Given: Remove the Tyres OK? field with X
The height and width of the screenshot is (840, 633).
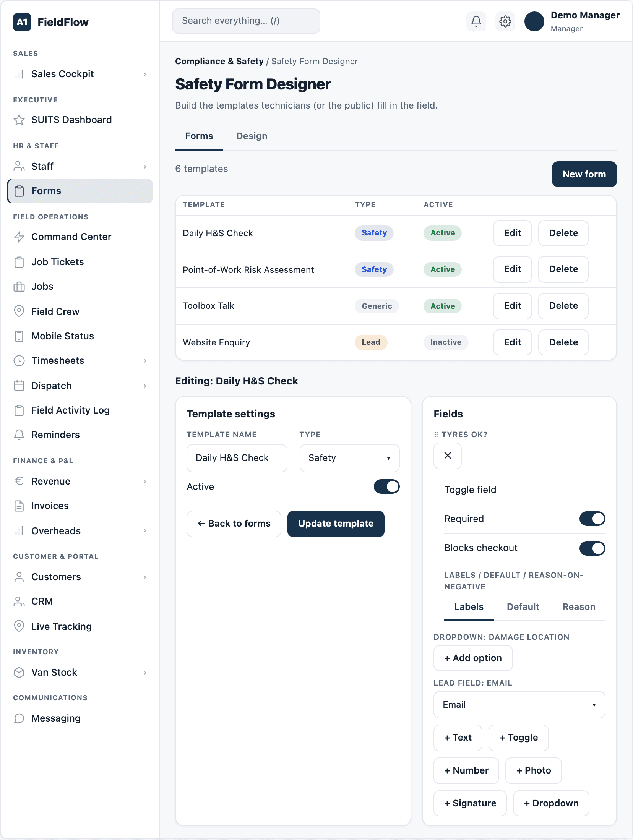Looking at the screenshot, I should [x=448, y=456].
